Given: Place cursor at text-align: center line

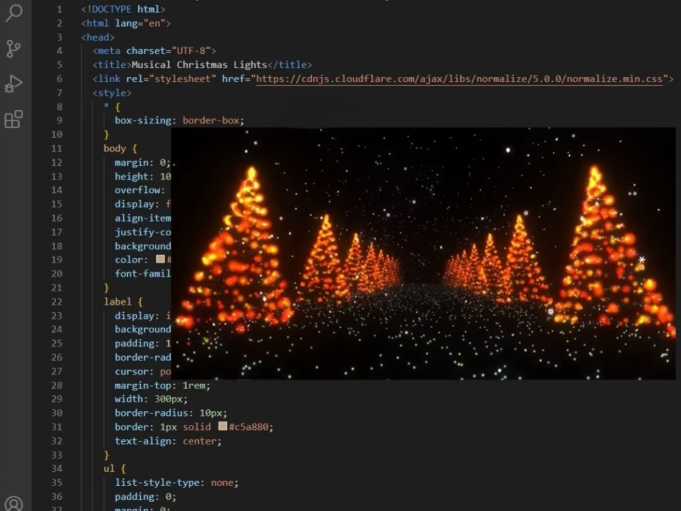Looking at the screenshot, I should point(168,441).
